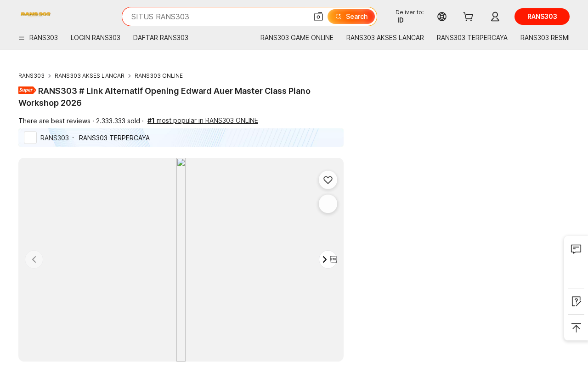This screenshot has height=368, width=588.
Task: Click the orange Search button
Action: click(x=351, y=17)
